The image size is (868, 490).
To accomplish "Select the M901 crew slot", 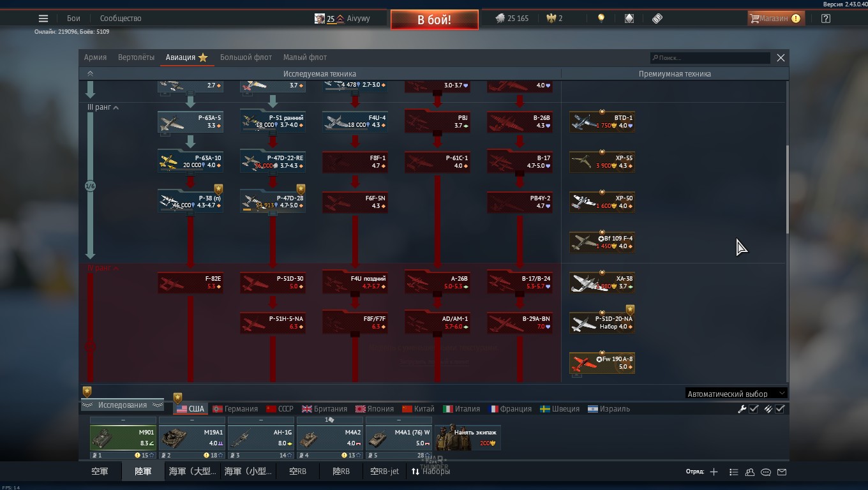I will 123,438.
